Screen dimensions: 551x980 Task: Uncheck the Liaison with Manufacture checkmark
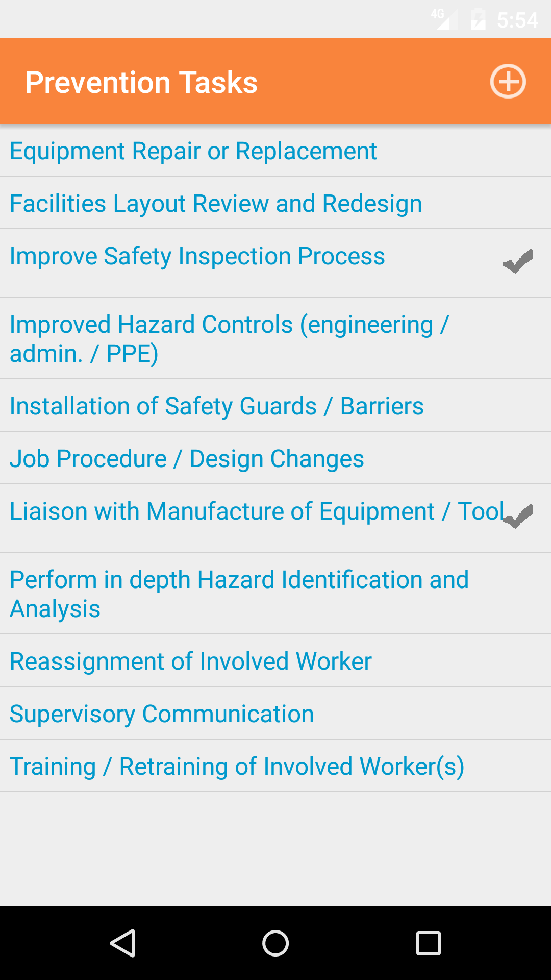click(x=517, y=517)
